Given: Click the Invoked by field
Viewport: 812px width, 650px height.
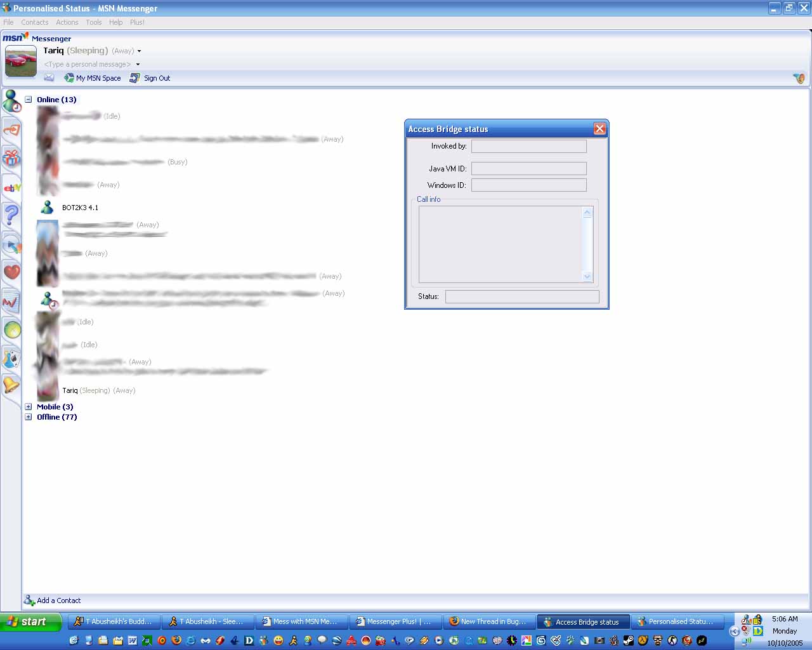Looking at the screenshot, I should [529, 146].
